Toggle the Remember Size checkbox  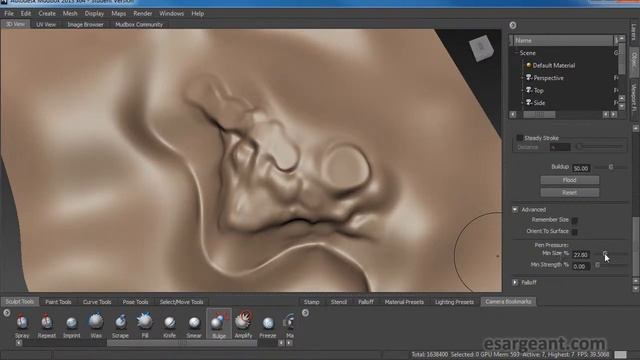[x=574, y=220]
